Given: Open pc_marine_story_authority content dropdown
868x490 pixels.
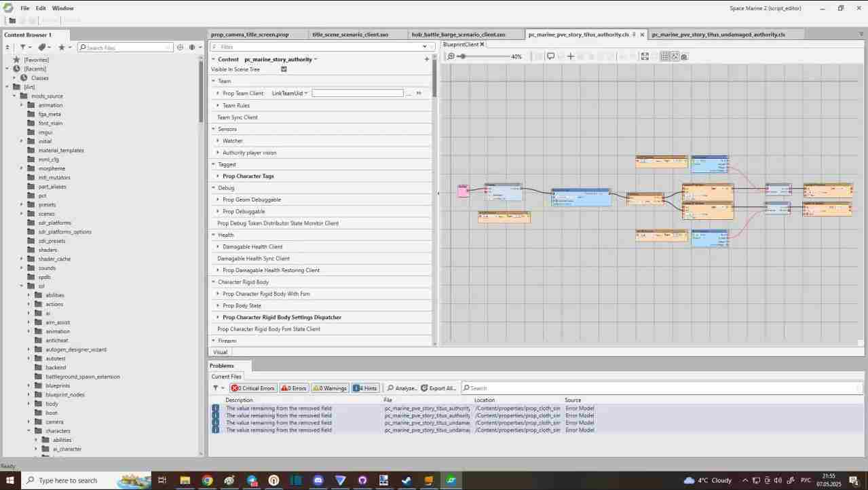Looking at the screenshot, I should pos(281,59).
